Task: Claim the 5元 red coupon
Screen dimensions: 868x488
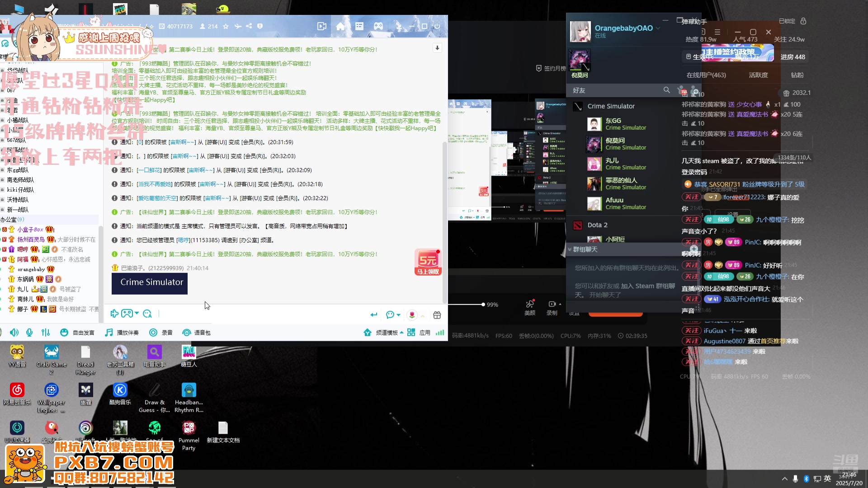Action: (x=428, y=263)
